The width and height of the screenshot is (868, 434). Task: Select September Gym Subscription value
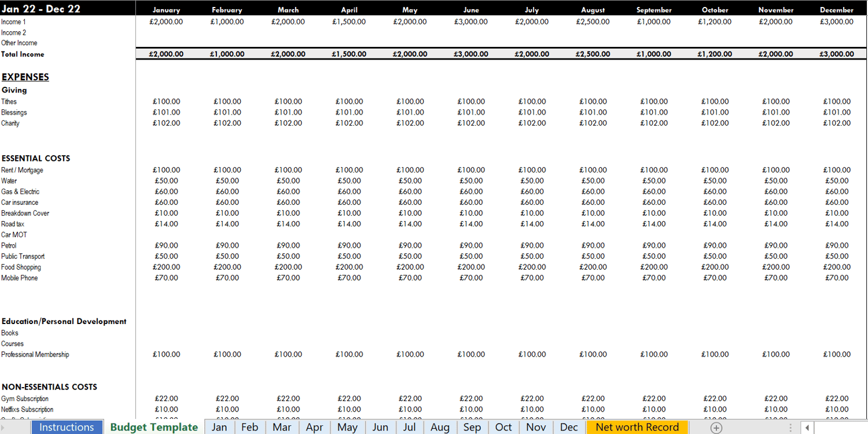pos(654,399)
